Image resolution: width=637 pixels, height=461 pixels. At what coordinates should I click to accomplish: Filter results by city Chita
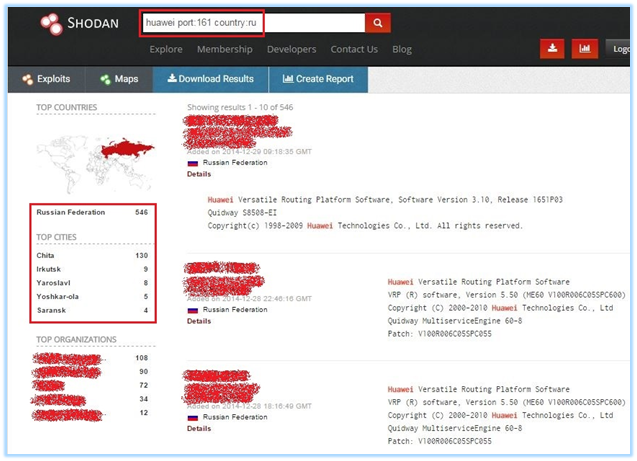(x=92, y=255)
